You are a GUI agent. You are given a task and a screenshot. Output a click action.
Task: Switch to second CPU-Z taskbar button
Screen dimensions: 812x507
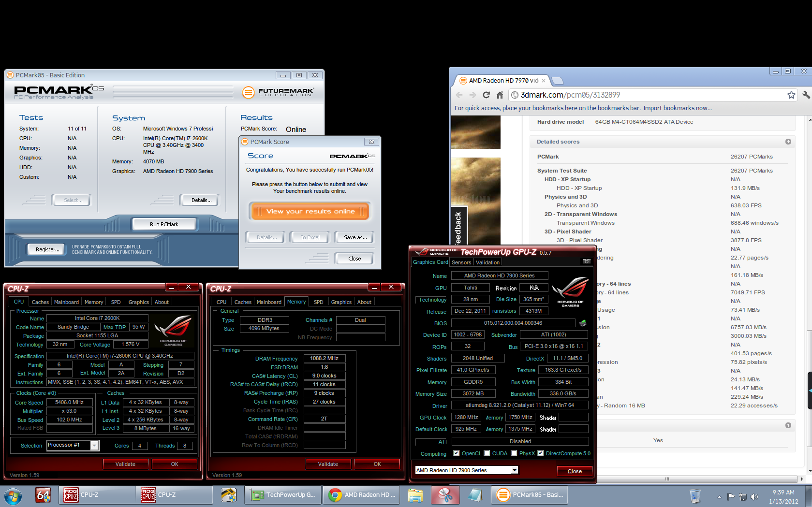tap(175, 495)
